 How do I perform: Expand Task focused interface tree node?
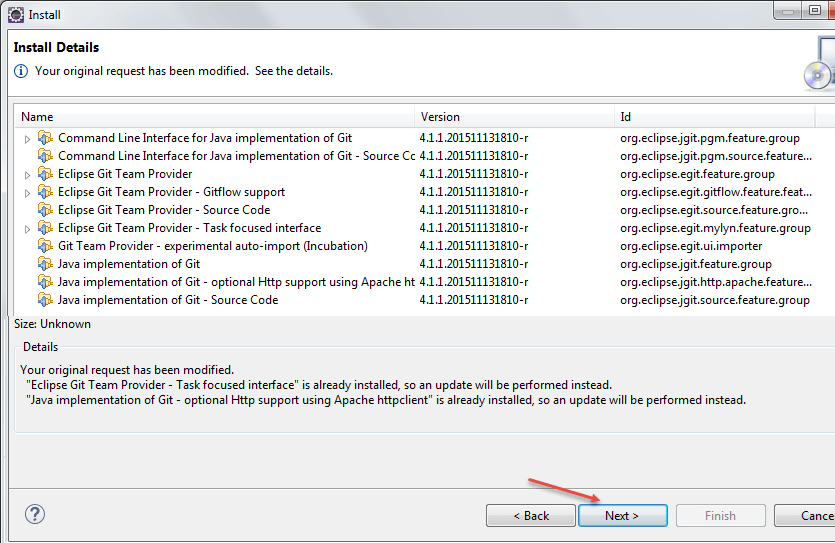27,228
